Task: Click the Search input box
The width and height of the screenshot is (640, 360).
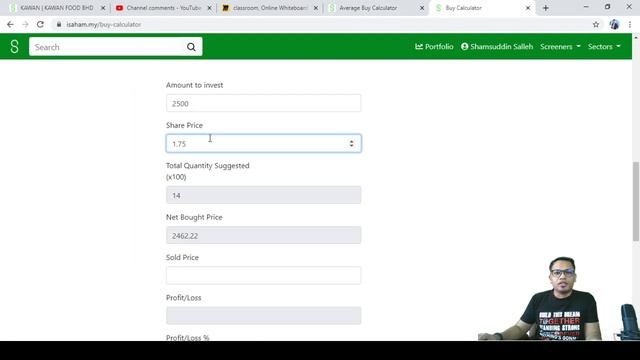Action: pos(106,47)
